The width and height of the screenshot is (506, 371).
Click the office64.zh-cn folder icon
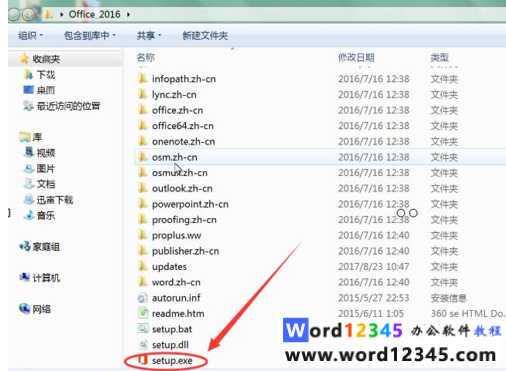pos(143,126)
